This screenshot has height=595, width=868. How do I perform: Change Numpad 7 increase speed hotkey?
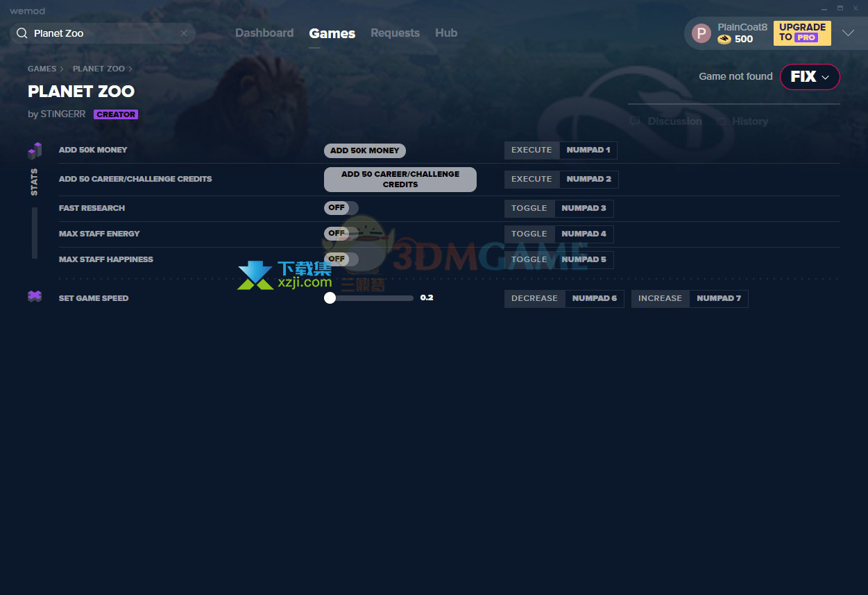pyautogui.click(x=719, y=298)
